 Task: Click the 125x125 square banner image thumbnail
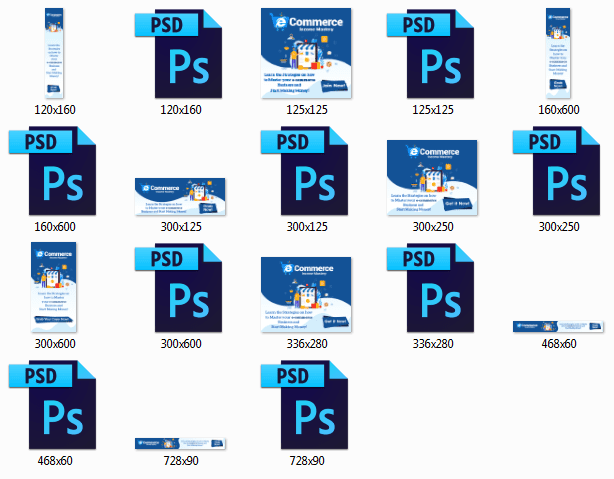[x=306, y=53]
